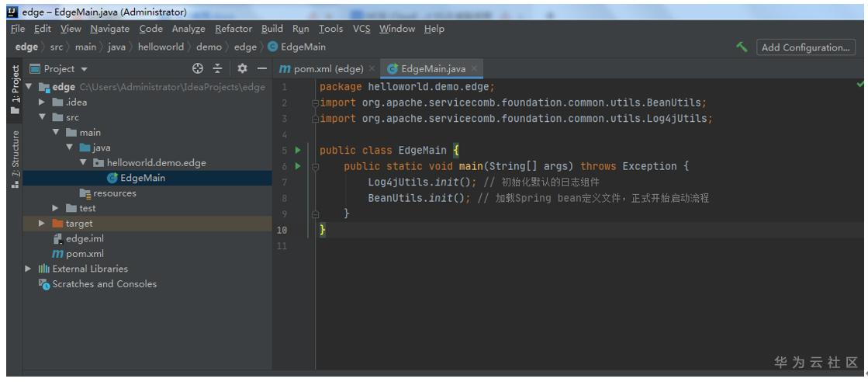The image size is (868, 382).
Task: Expand the test folder
Action: coord(55,208)
